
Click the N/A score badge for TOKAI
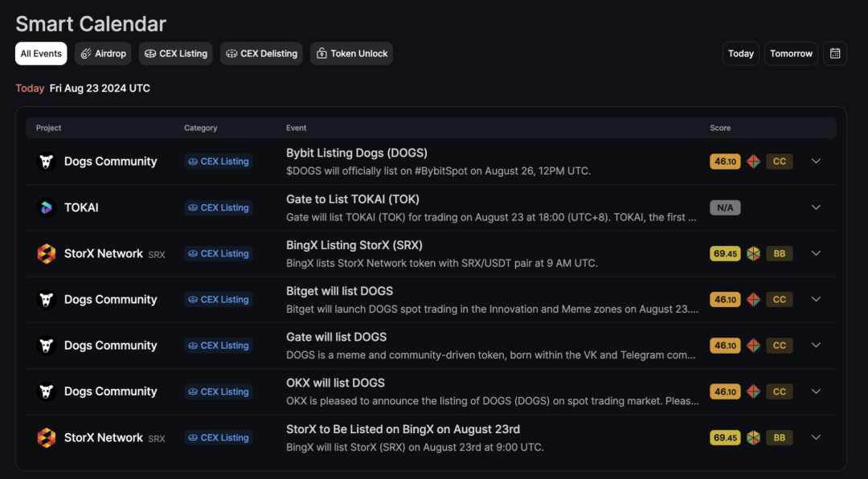tap(725, 207)
